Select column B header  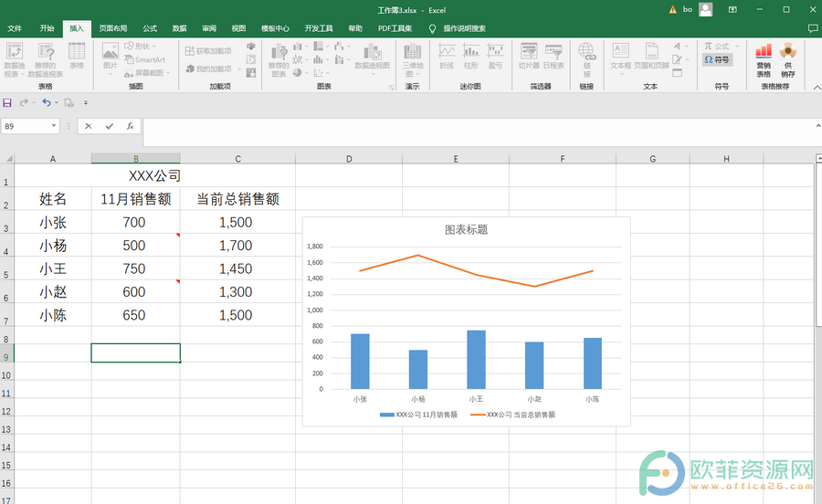point(136,158)
